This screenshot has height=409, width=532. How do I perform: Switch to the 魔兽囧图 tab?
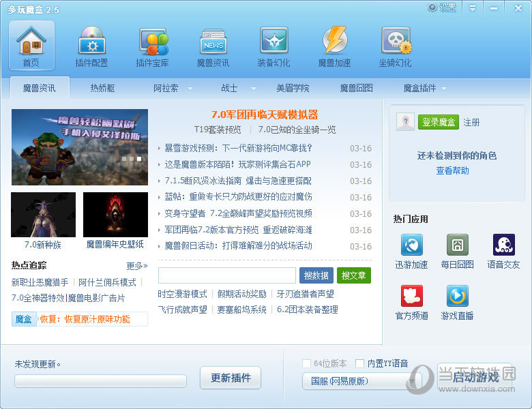click(x=356, y=88)
